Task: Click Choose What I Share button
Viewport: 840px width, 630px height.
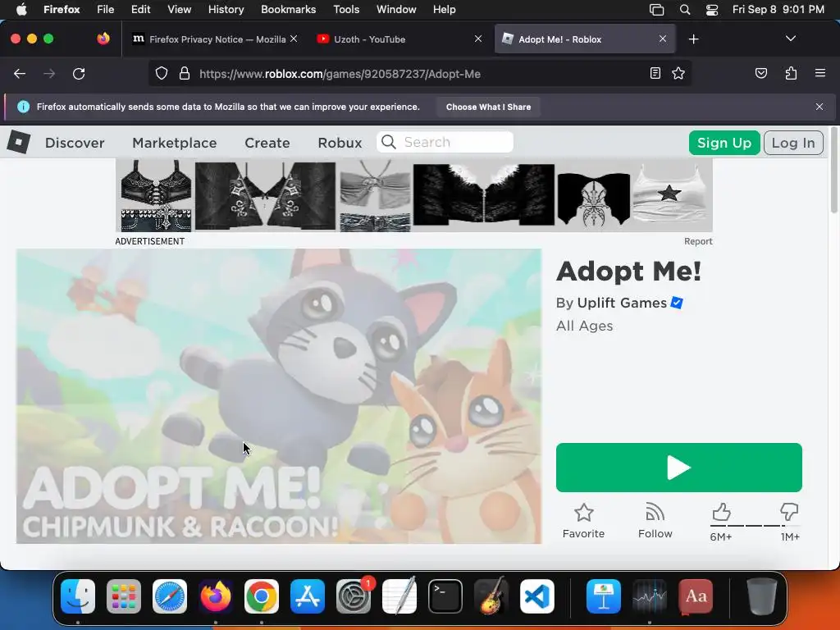Action: (488, 107)
